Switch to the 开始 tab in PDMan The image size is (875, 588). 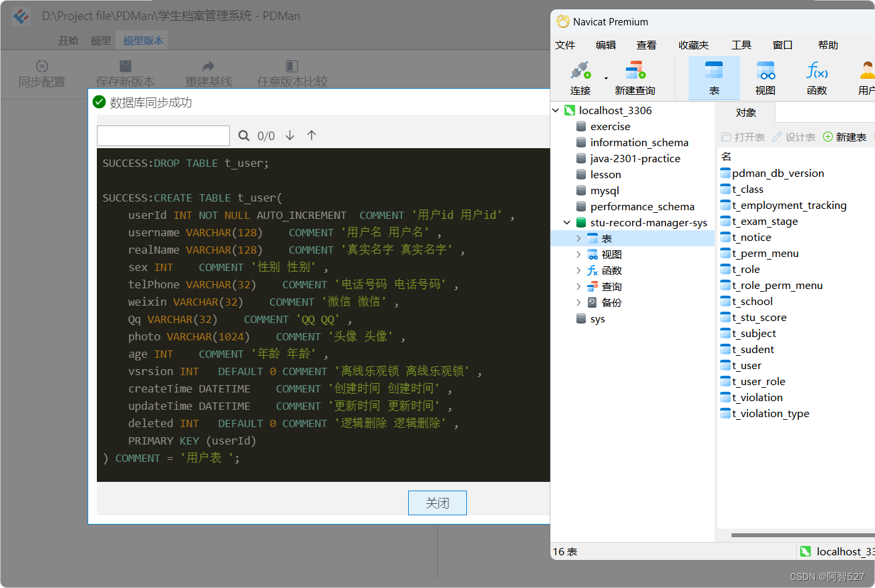(68, 41)
